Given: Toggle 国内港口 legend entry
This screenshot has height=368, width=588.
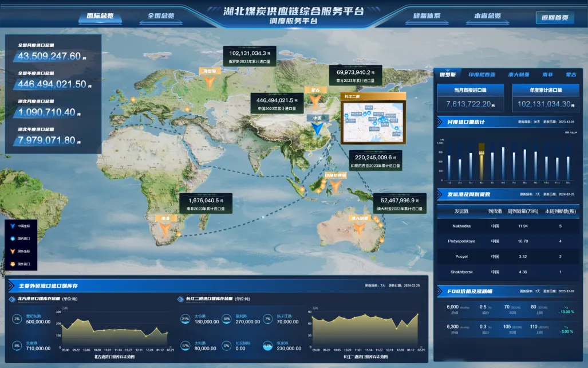Looking at the screenshot, I should pos(21,238).
